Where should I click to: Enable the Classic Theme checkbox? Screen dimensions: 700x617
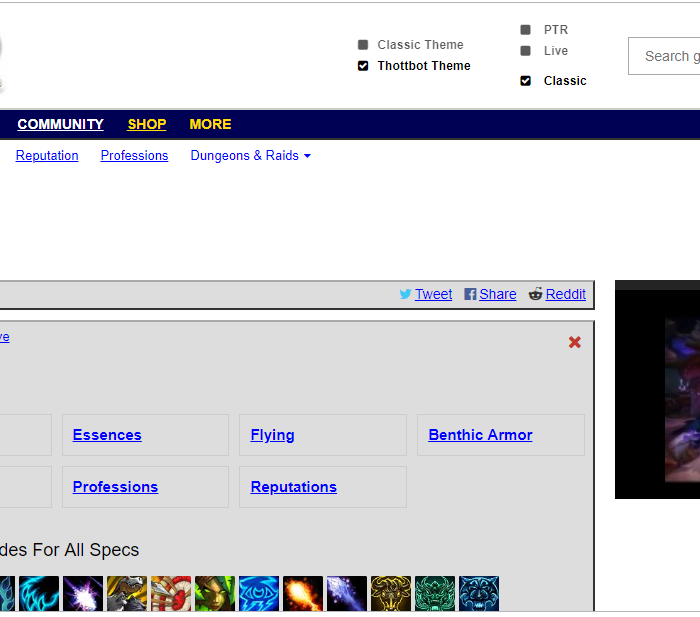tap(363, 45)
